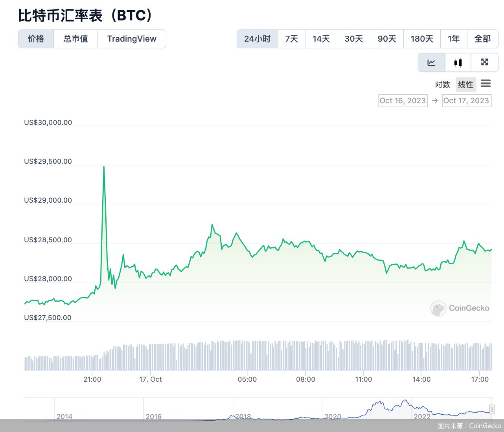Viewport: 504px width, 432px height.
Task: Choose the 90天 time range
Action: (387, 39)
